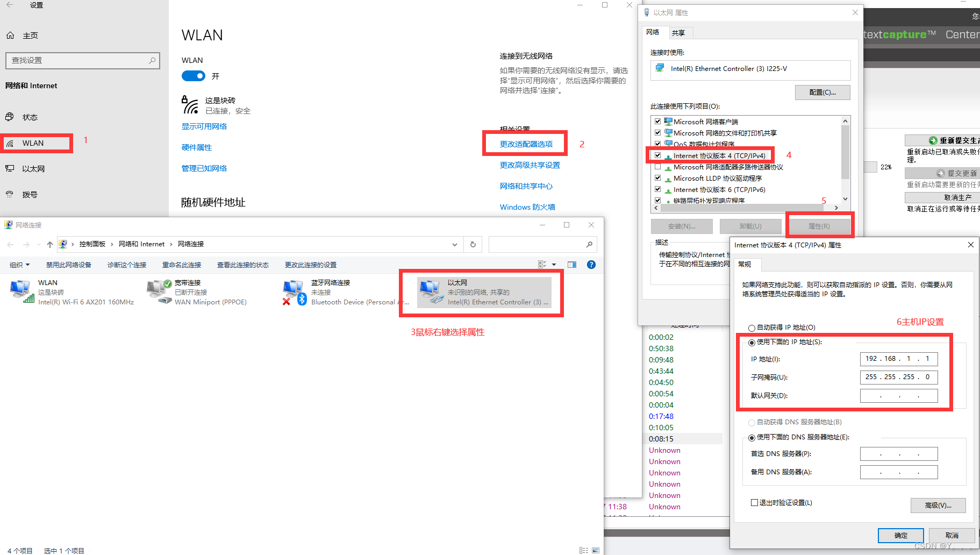Screen dimensions: 980x555
Task: Click the 高级(V)... button
Action: pyautogui.click(x=938, y=505)
